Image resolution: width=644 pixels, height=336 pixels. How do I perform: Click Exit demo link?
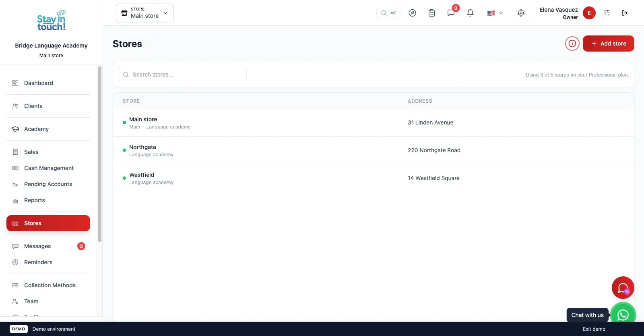(x=594, y=329)
